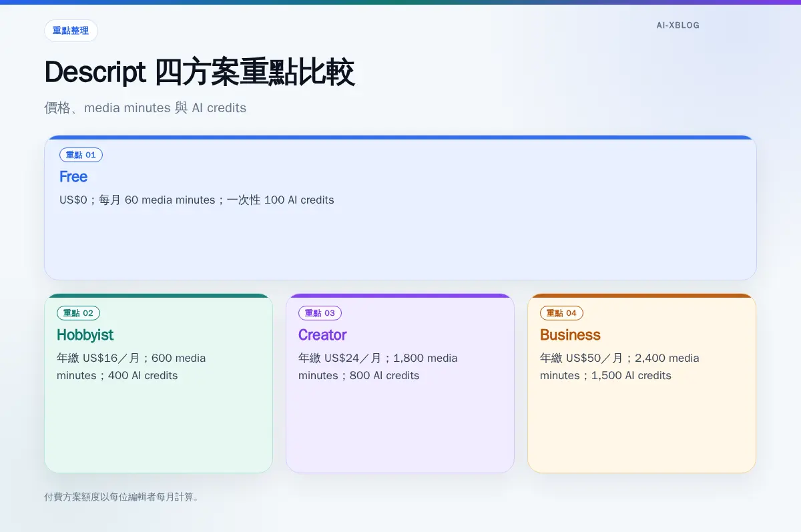The image size is (801, 532).
Task: Click the 重點 04 badge
Action: click(561, 313)
